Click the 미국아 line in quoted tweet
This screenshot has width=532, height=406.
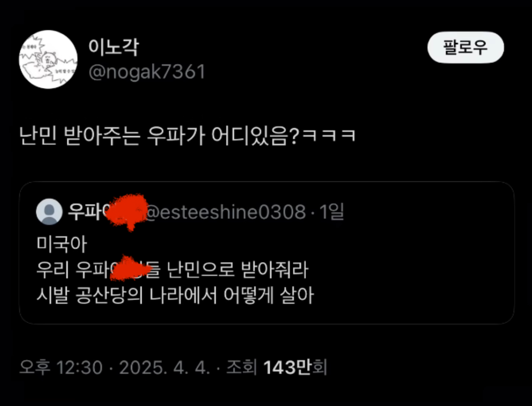tap(62, 244)
